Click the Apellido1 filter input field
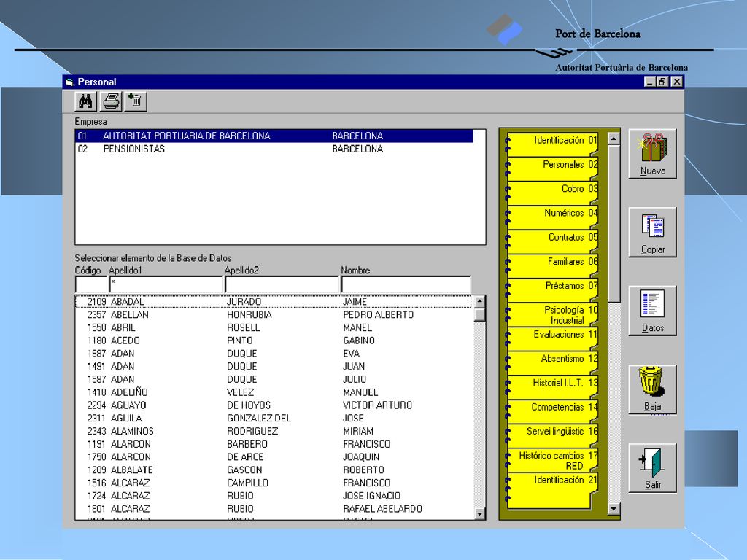 pyautogui.click(x=166, y=285)
